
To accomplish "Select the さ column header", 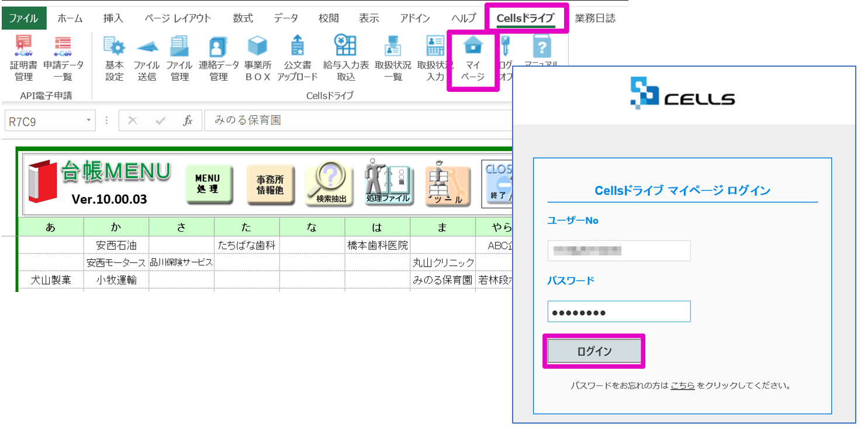I will pyautogui.click(x=182, y=227).
